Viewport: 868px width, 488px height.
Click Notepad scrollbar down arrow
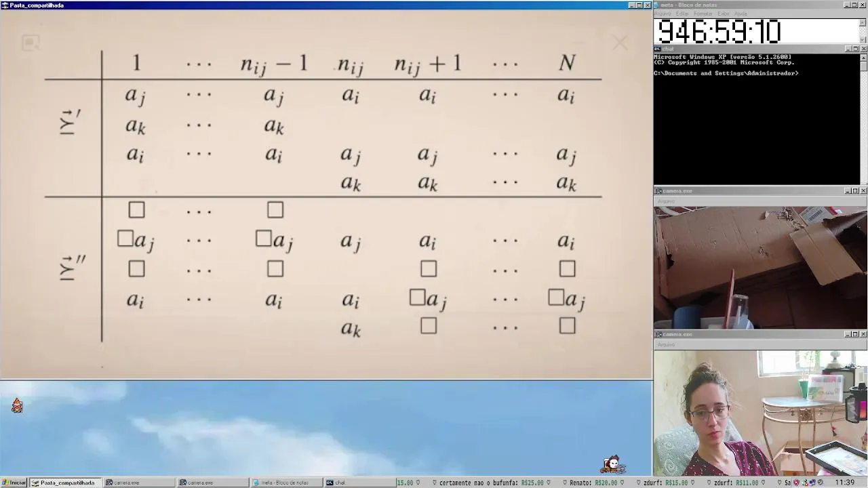(863, 40)
